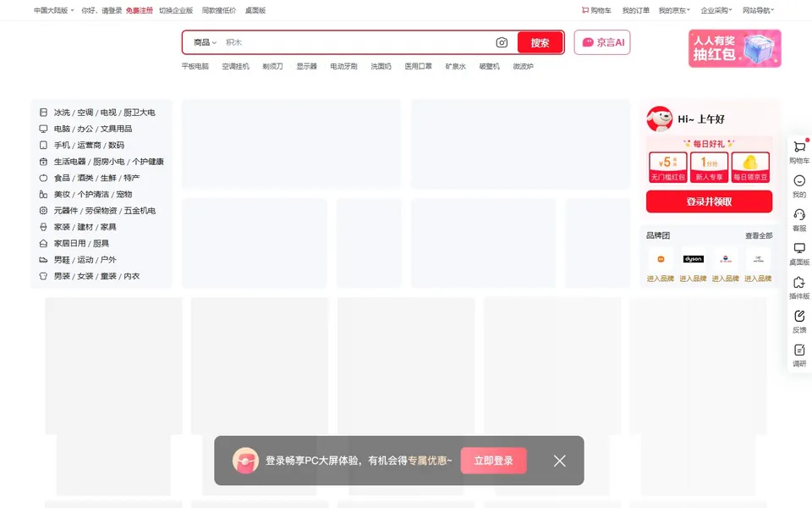Click the red envelope icon in login banner
Screen dimensions: 812x508
(x=245, y=461)
